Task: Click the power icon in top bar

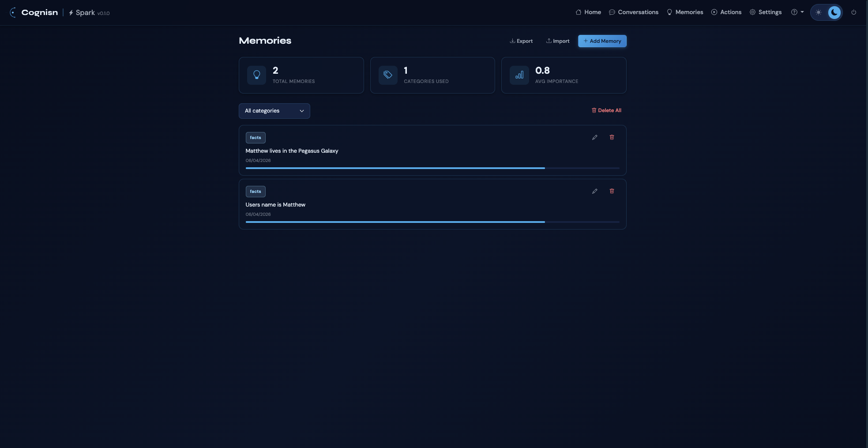Action: point(854,12)
